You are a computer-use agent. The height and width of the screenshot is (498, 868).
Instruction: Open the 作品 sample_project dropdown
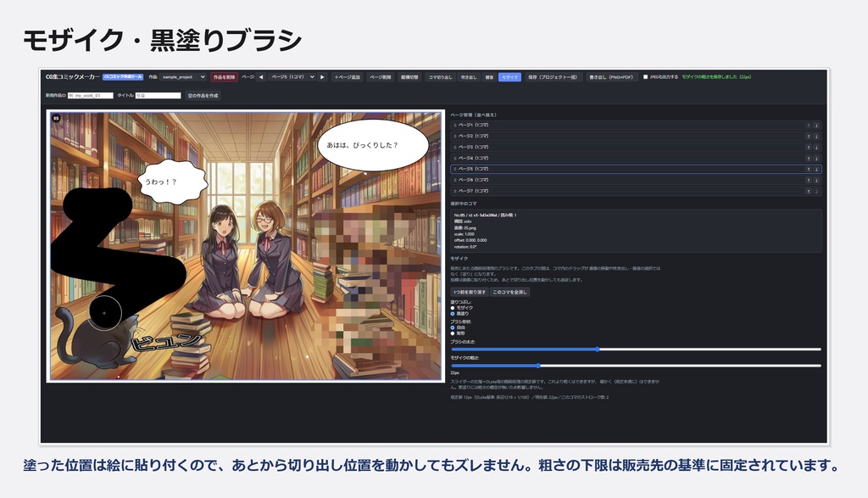point(183,77)
